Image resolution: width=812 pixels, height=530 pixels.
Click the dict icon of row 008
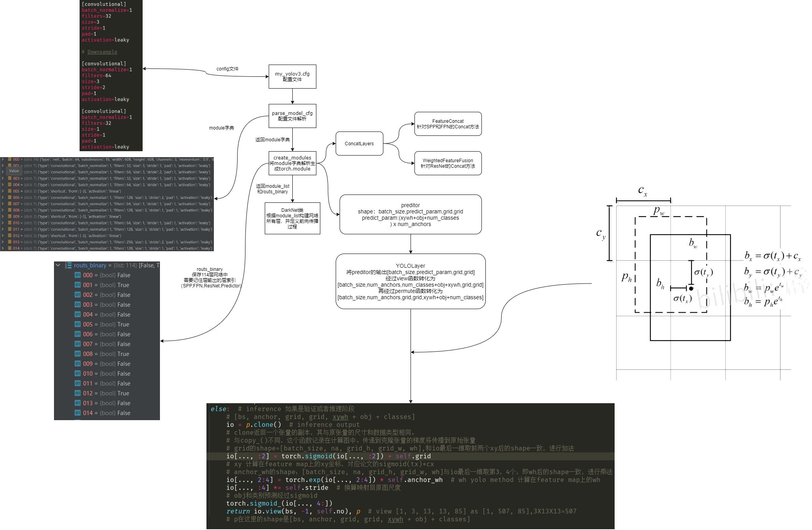tap(9, 210)
